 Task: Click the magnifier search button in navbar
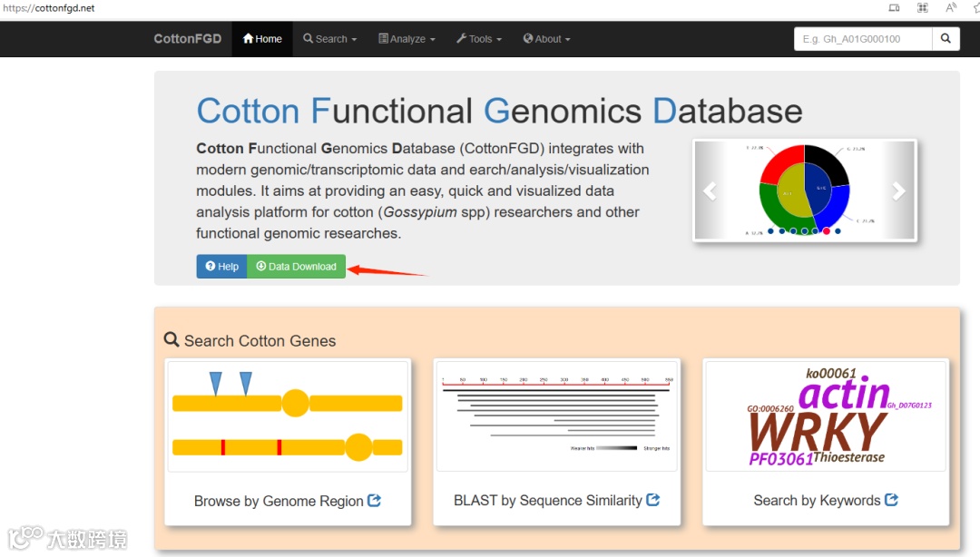pos(946,39)
